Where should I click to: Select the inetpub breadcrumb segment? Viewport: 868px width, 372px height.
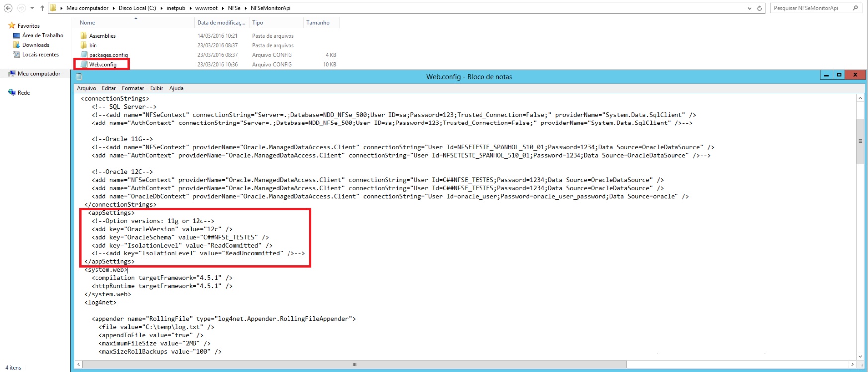click(176, 8)
